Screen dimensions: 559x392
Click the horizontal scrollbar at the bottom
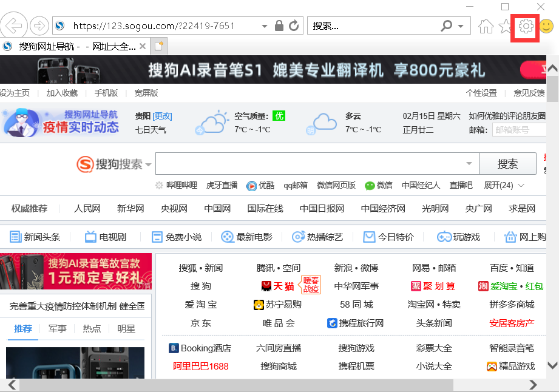(237, 385)
